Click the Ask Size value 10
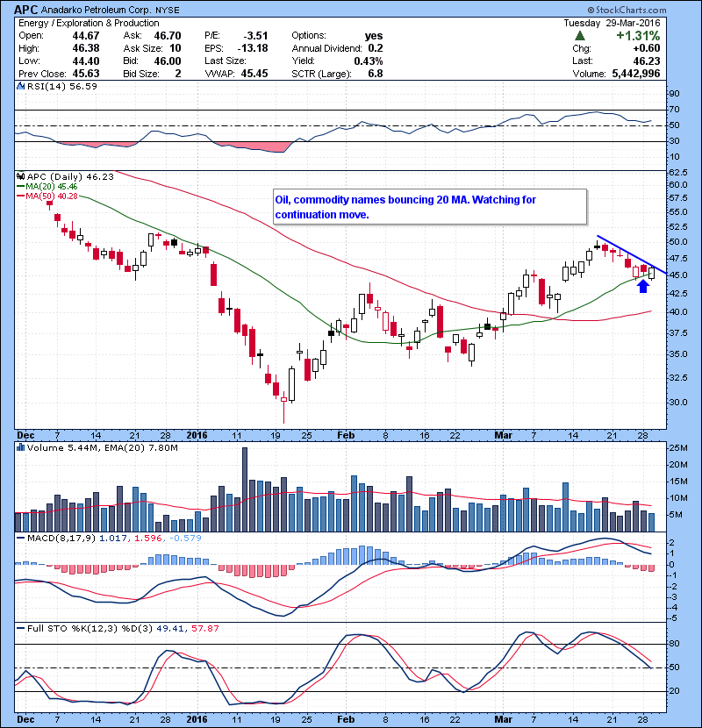The height and width of the screenshot is (728, 702). [175, 48]
